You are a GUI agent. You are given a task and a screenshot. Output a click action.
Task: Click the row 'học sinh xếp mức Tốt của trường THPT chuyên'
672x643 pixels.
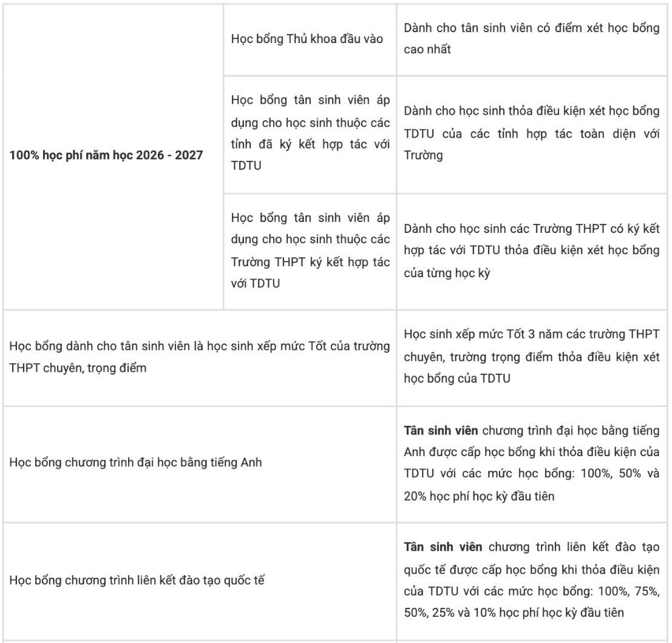(x=200, y=358)
